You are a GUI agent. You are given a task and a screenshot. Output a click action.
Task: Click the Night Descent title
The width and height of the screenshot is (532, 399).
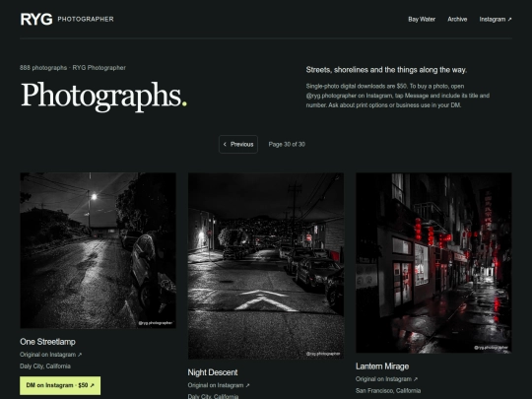[213, 372]
